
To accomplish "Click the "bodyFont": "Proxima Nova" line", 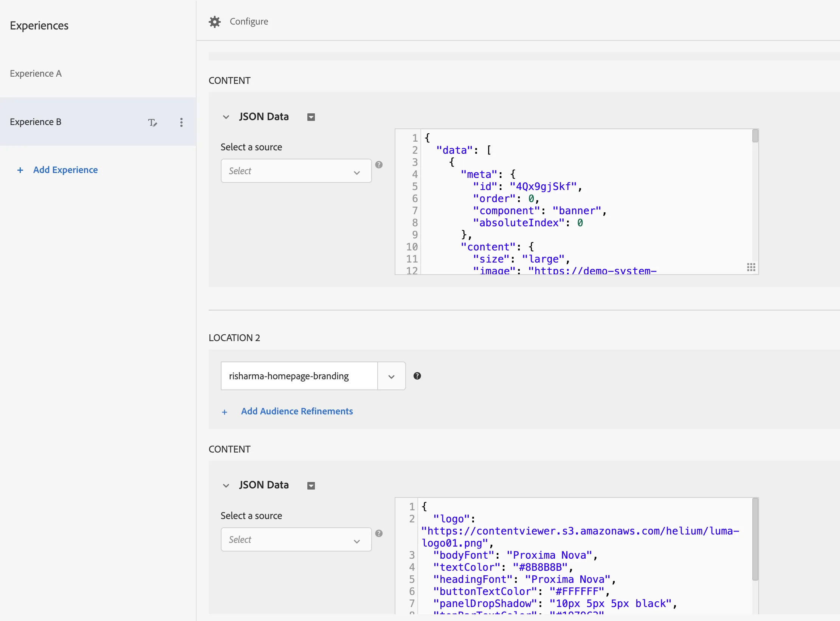I will (x=515, y=555).
